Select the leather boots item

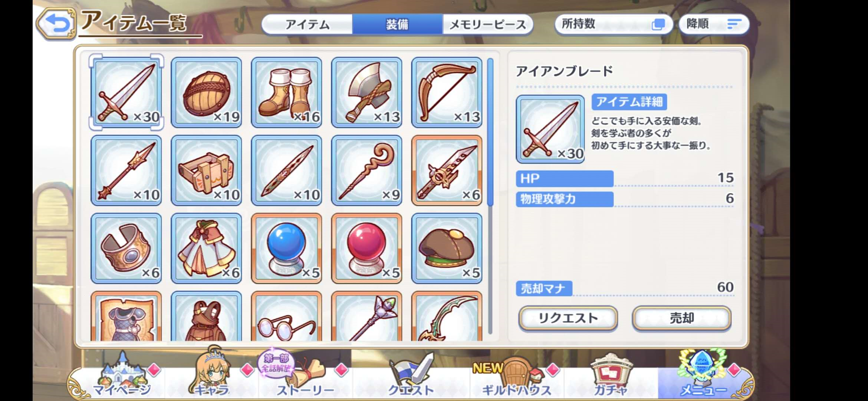286,92
